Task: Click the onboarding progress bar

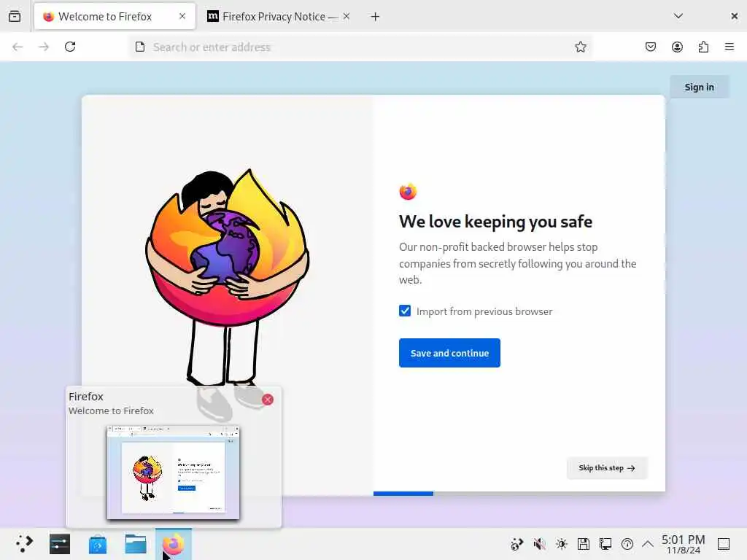Action: (519, 494)
